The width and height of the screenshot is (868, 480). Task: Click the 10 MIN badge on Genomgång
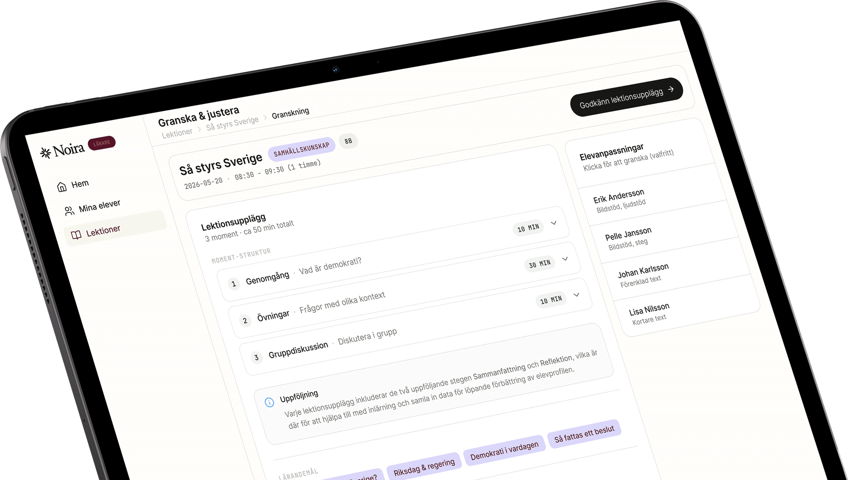tap(528, 228)
